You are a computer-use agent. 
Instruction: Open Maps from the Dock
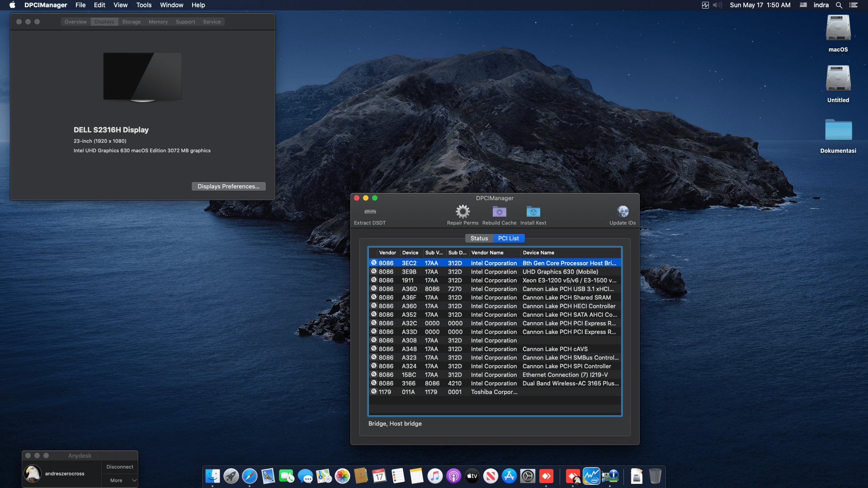pyautogui.click(x=324, y=476)
